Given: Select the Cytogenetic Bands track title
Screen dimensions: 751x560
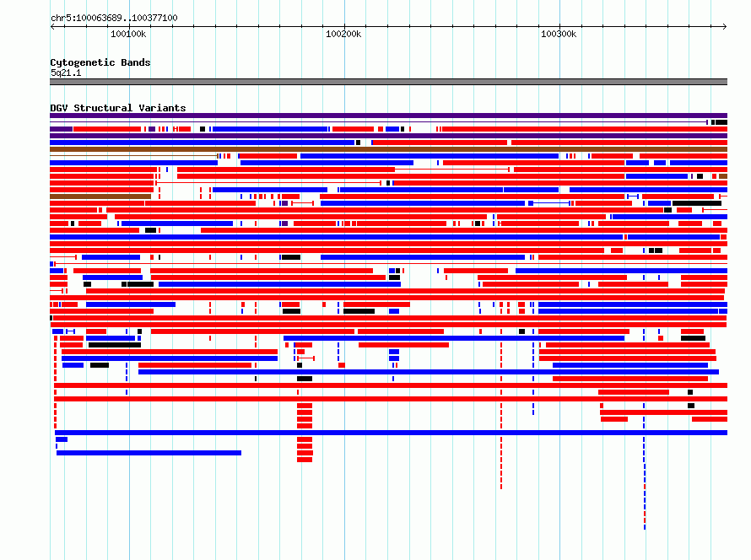Looking at the screenshot, I should coord(100,62).
